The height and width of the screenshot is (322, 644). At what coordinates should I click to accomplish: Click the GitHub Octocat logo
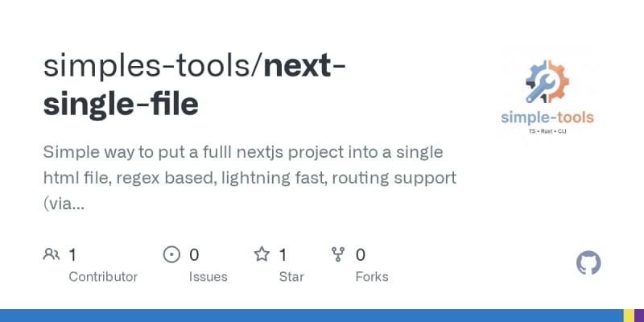click(x=589, y=263)
